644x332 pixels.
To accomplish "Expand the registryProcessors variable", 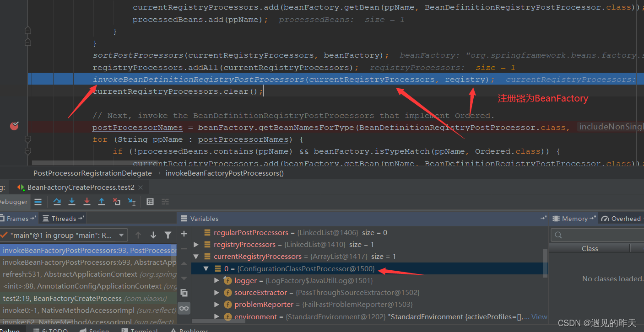I will tap(196, 245).
